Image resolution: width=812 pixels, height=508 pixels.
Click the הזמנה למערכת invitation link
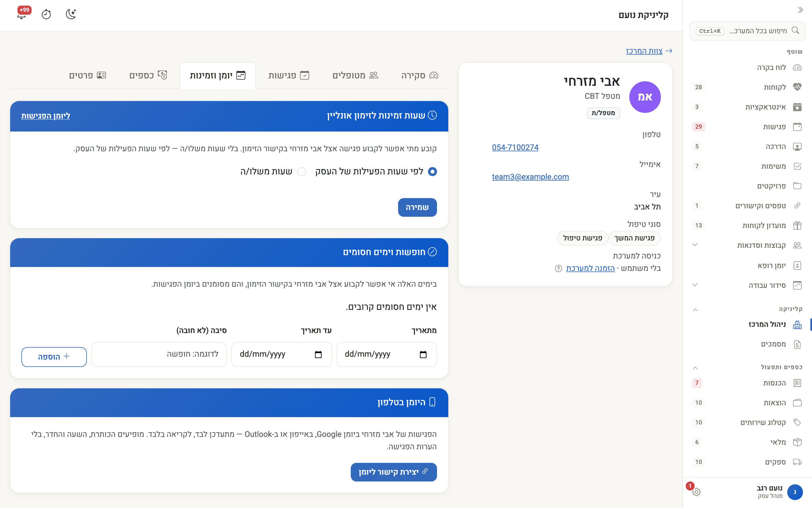tap(590, 268)
